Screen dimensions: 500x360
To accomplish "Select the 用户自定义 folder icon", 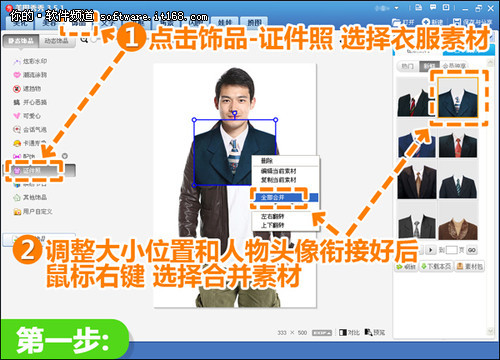I will [17, 211].
